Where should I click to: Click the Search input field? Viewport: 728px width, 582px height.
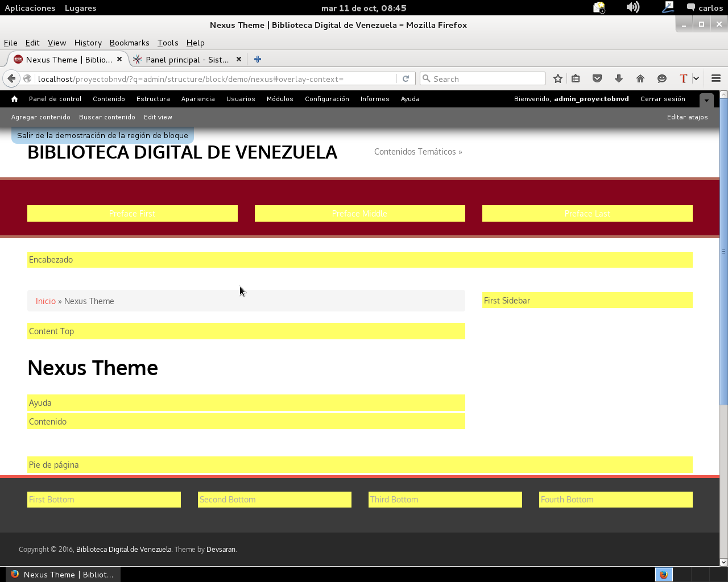(x=482, y=78)
